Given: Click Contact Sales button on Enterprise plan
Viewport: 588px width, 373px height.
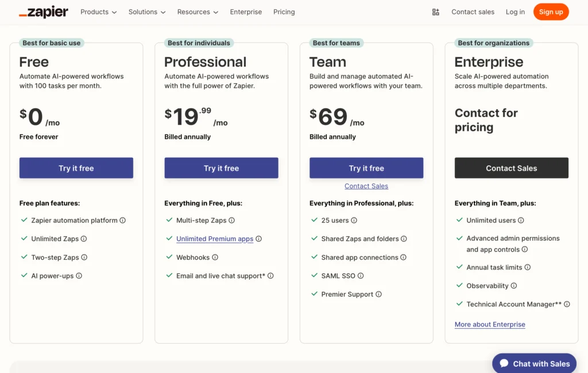Looking at the screenshot, I should pos(512,168).
